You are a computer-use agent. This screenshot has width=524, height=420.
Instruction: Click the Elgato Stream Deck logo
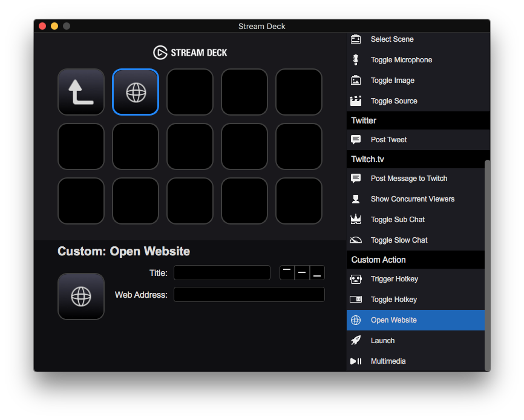pos(190,53)
